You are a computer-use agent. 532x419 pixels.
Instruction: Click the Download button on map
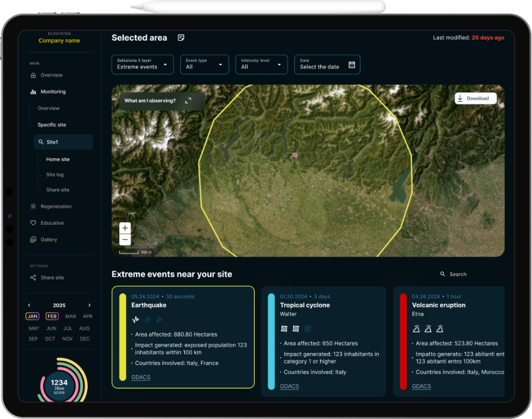476,98
